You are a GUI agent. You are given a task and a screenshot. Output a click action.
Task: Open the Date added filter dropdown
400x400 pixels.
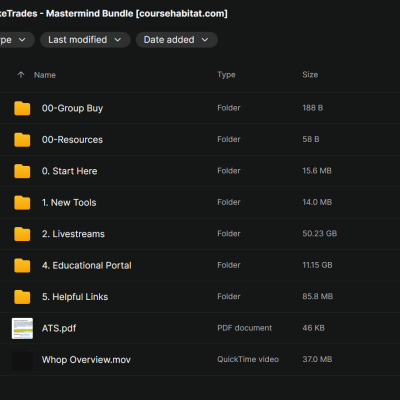(177, 40)
